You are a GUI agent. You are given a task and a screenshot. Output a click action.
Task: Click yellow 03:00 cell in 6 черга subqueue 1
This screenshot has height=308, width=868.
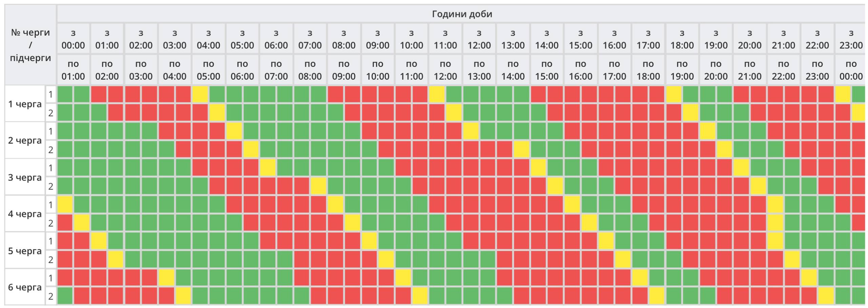point(166,278)
